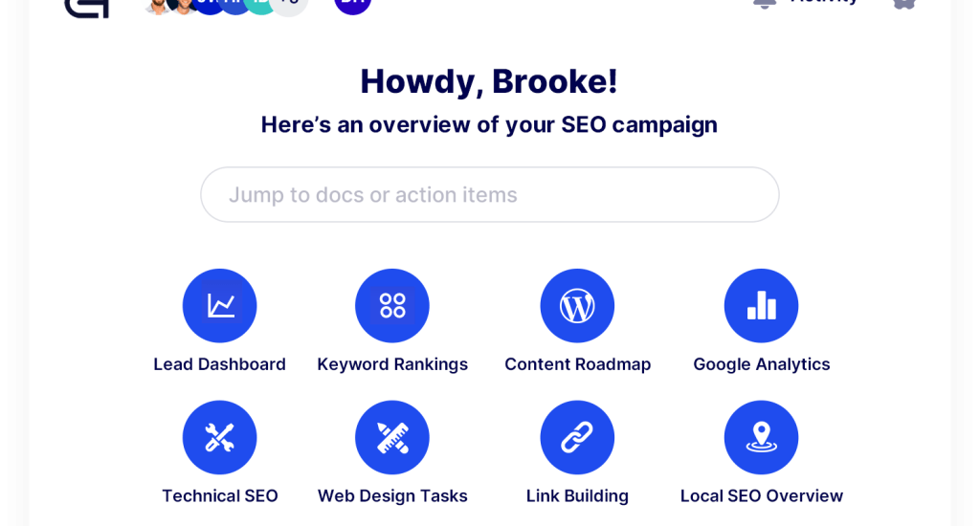980x526 pixels.
Task: Open the Lead Dashboard chart icon
Action: [x=220, y=306]
